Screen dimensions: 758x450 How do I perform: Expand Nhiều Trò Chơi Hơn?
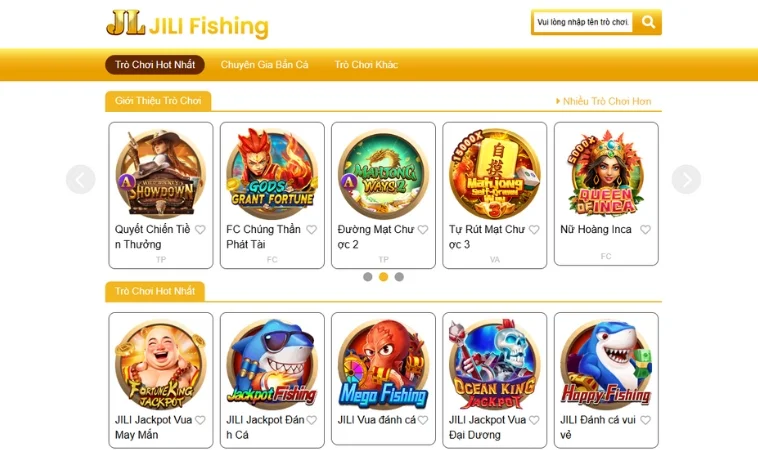[x=603, y=102]
